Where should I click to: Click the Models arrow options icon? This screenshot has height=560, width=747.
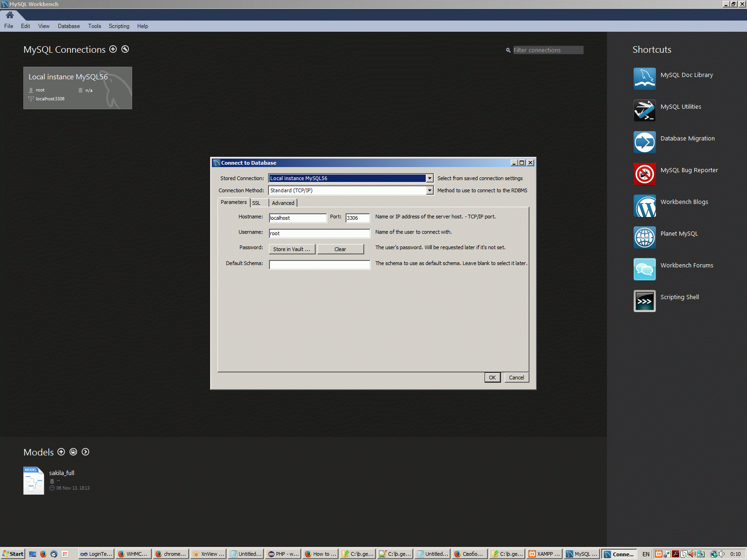(85, 452)
